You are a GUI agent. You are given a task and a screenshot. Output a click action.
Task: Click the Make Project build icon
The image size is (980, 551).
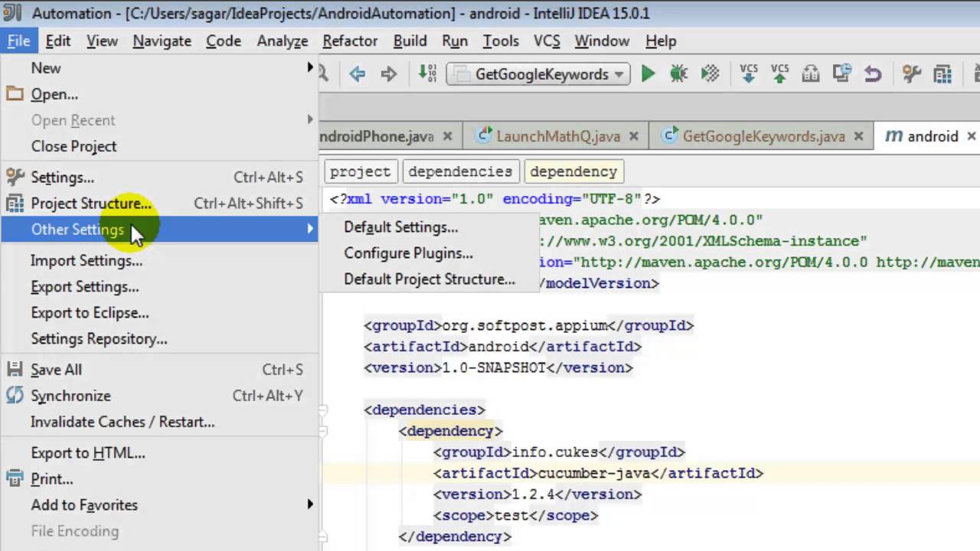427,74
